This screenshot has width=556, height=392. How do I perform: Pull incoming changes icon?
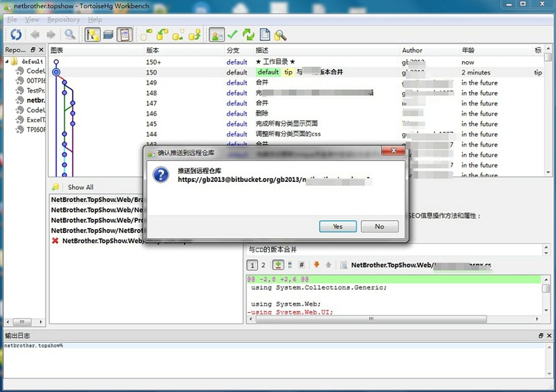[x=163, y=35]
